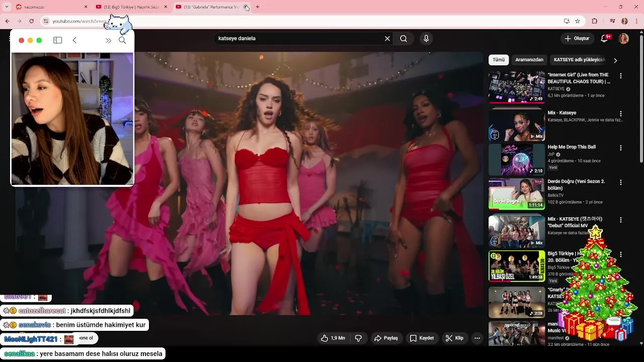Close the nazomazzo tab

pyautogui.click(x=86, y=7)
